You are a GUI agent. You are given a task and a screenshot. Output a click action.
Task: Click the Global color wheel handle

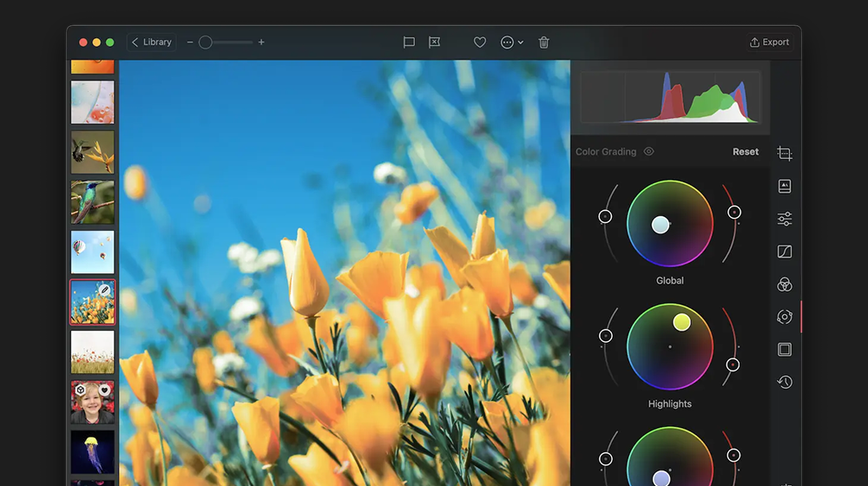tap(660, 225)
